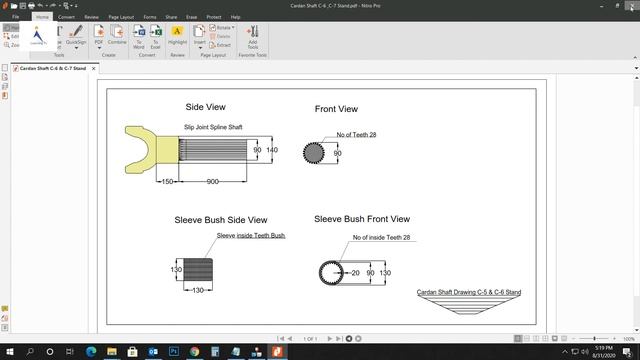Expand PDF create dropdown arrow
Image resolution: width=640 pixels, height=360 pixels.
coord(99,48)
